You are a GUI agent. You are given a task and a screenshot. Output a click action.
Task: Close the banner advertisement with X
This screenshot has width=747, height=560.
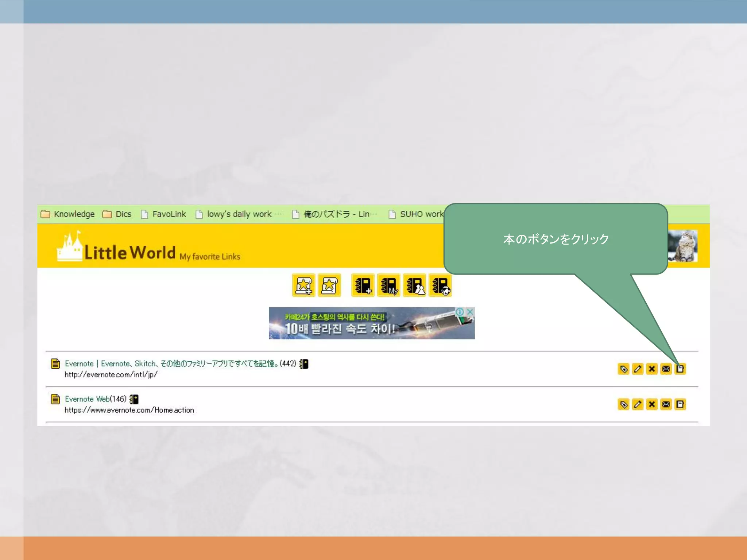(470, 312)
